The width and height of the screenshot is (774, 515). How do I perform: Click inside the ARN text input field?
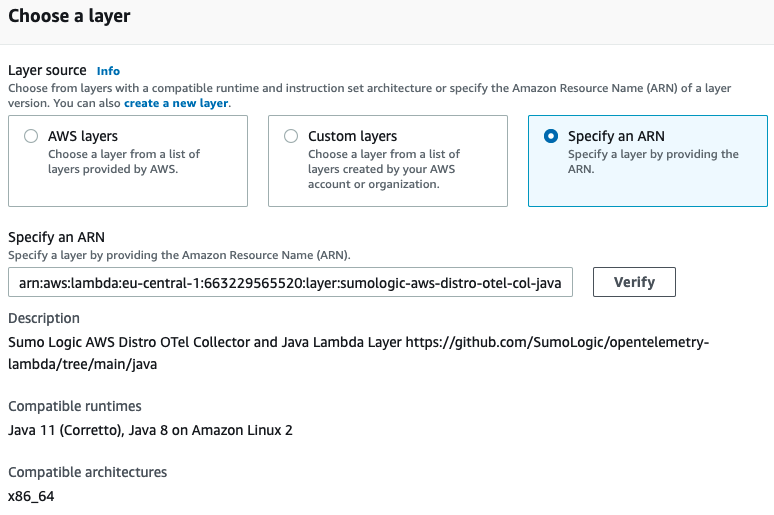coord(290,283)
